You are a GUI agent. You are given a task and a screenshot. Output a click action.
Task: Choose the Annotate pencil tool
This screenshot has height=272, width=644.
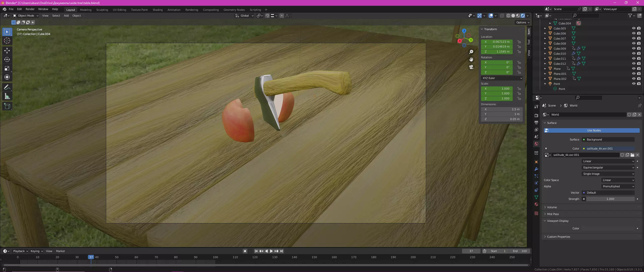[7, 87]
